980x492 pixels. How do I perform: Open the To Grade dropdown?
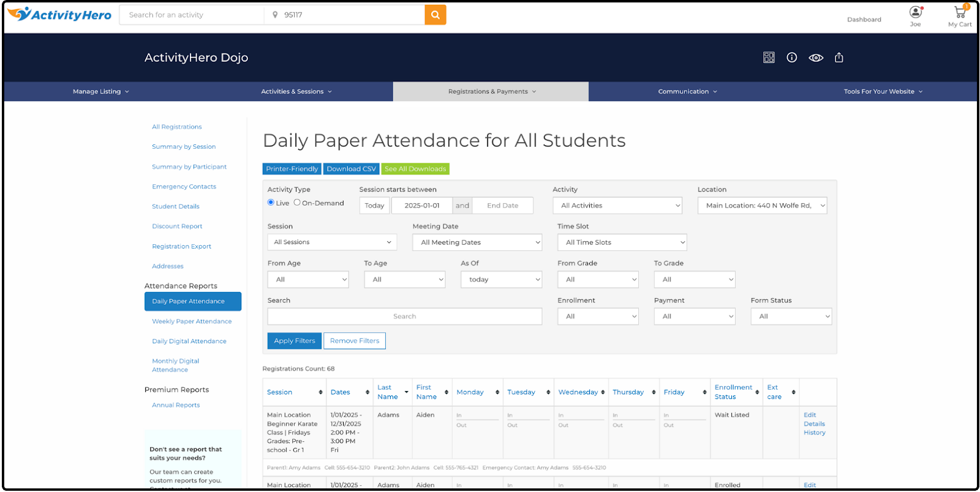coord(695,280)
